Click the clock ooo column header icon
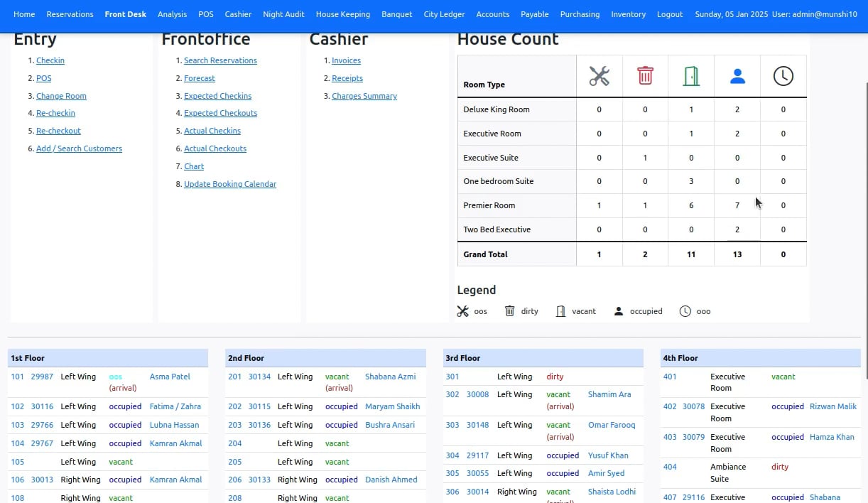The width and height of the screenshot is (868, 503). tap(783, 76)
